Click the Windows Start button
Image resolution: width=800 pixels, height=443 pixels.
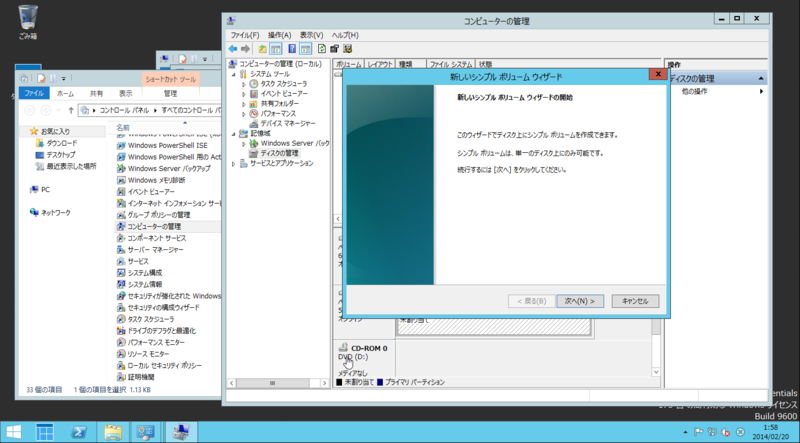[13, 432]
